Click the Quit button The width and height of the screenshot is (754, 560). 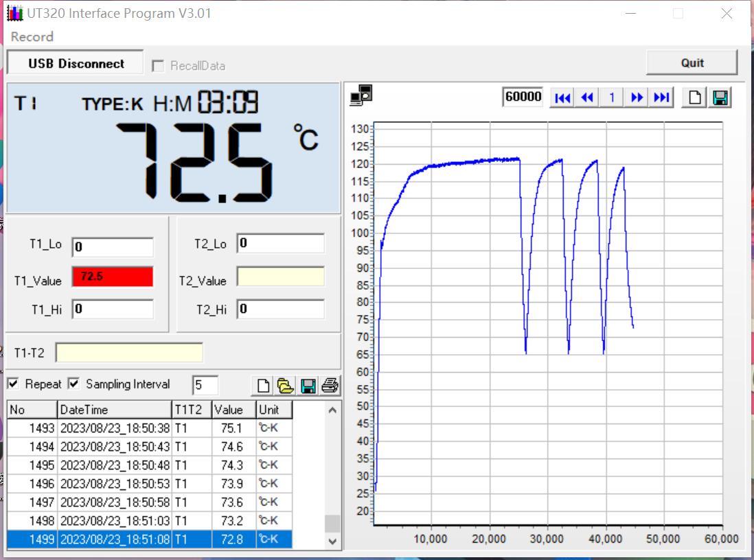pyautogui.click(x=692, y=62)
